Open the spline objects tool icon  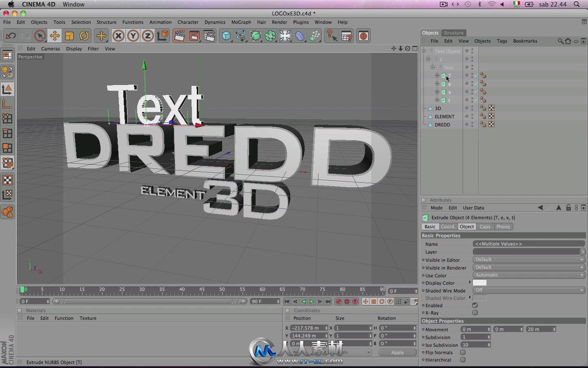pos(241,36)
